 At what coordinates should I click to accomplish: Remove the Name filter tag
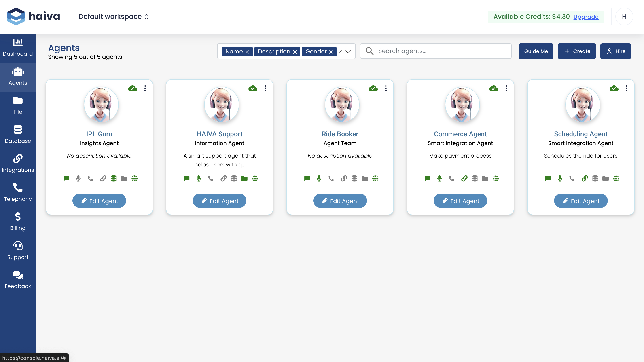[247, 52]
